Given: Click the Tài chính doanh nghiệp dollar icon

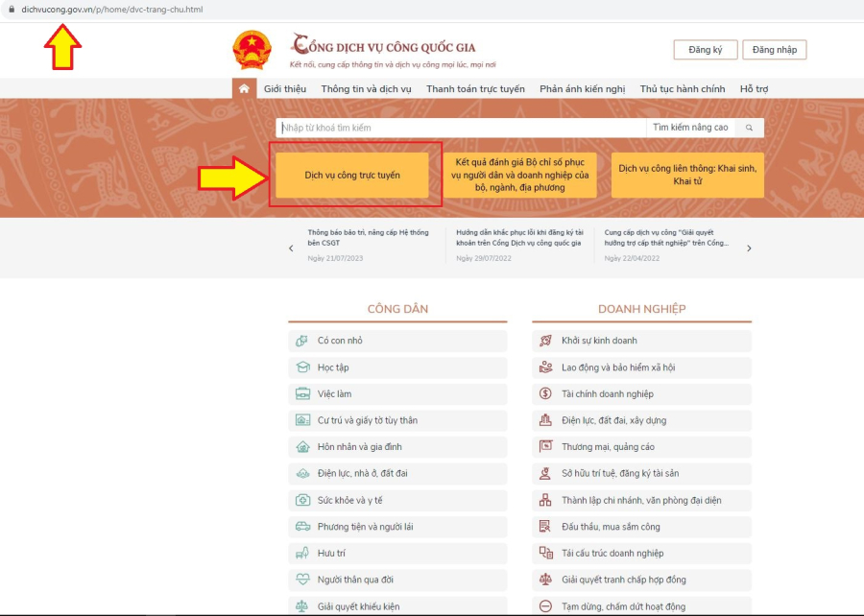Looking at the screenshot, I should (x=545, y=393).
